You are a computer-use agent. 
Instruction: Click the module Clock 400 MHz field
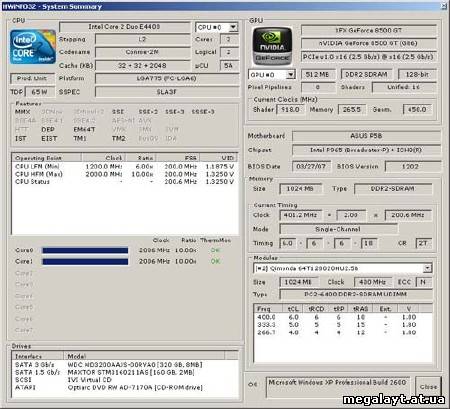[372, 282]
